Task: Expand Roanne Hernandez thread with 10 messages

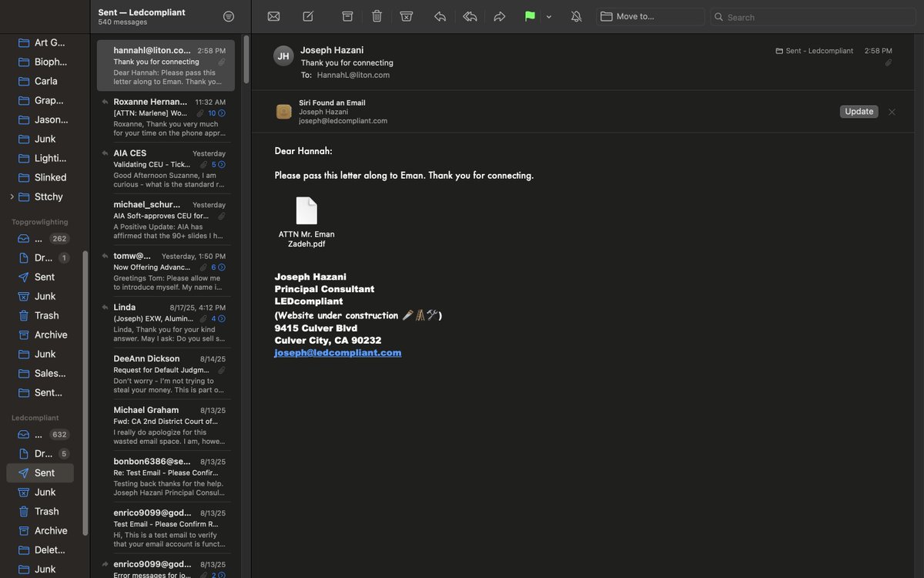Action: [x=217, y=113]
